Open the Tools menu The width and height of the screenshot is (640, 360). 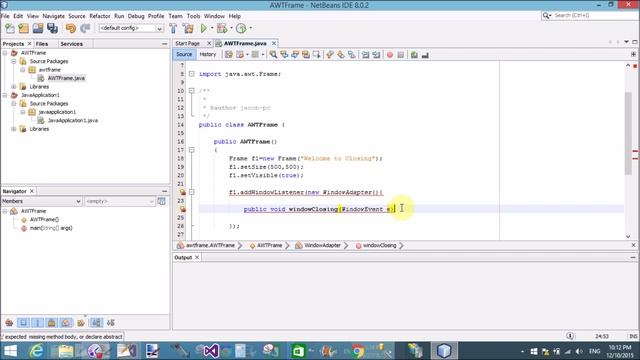point(193,16)
